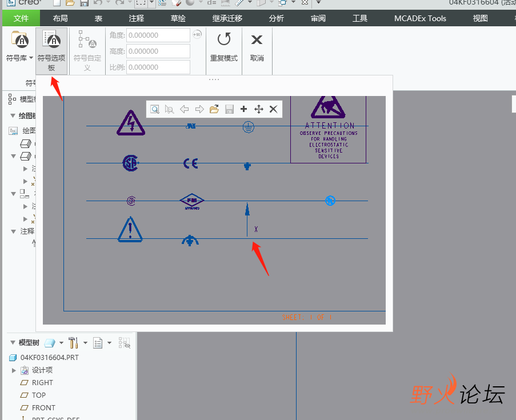The width and height of the screenshot is (516, 420).
Task: Select the CE mark symbol
Action: click(190, 163)
